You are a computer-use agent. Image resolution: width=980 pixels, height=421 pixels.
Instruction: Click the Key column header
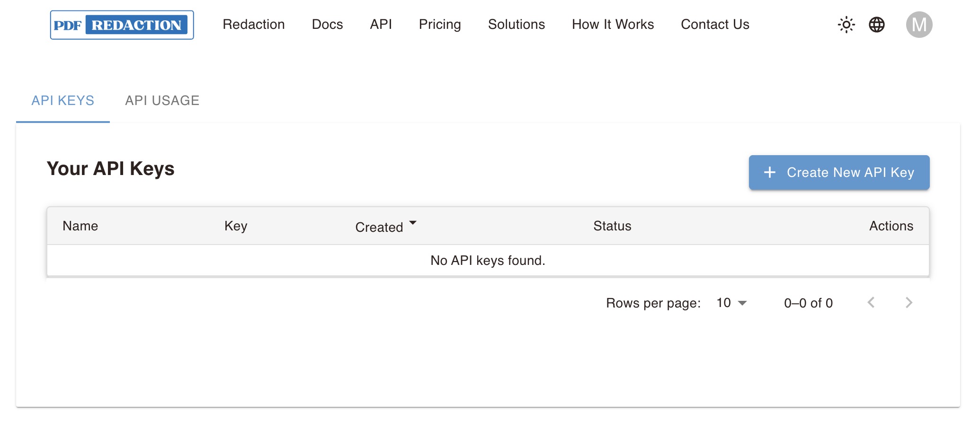236,226
